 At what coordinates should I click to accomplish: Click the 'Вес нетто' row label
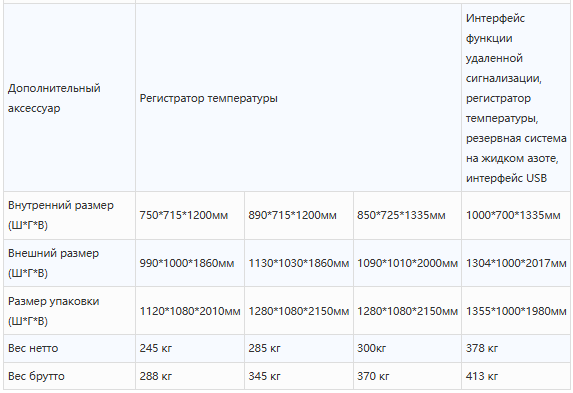tap(33, 348)
